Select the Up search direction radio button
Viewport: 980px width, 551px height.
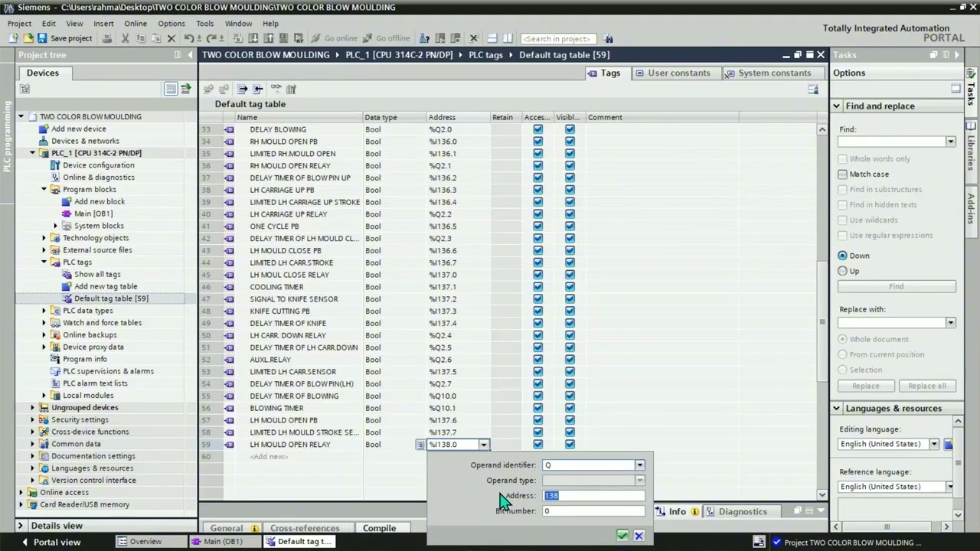tap(843, 271)
